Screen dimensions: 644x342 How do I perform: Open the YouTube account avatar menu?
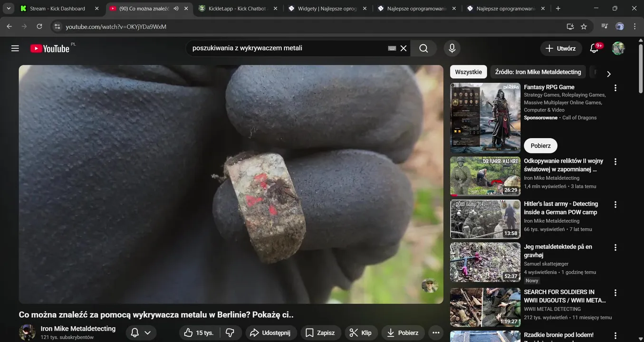(x=618, y=48)
